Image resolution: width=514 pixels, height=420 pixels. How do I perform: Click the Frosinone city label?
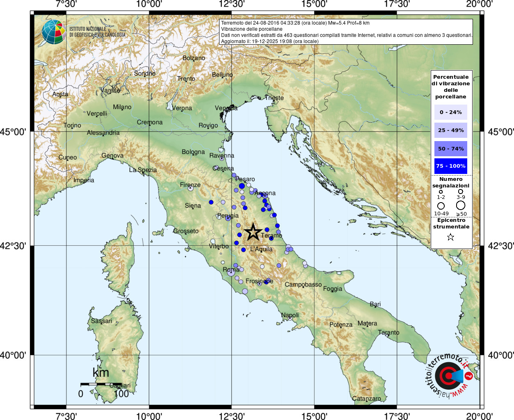click(x=259, y=281)
